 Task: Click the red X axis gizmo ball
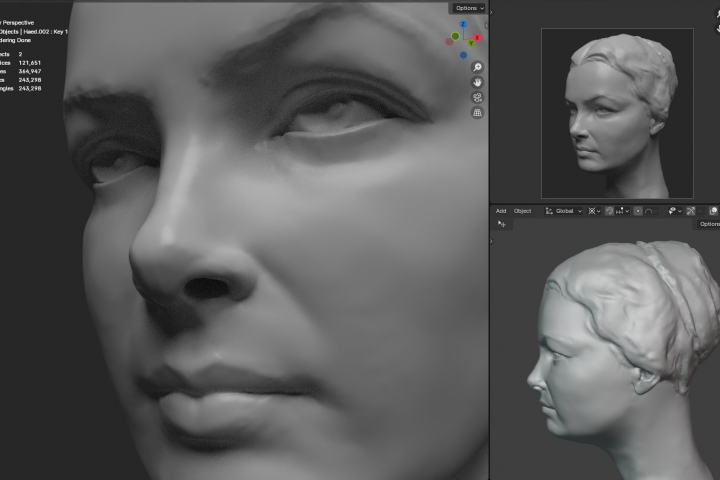(x=477, y=38)
